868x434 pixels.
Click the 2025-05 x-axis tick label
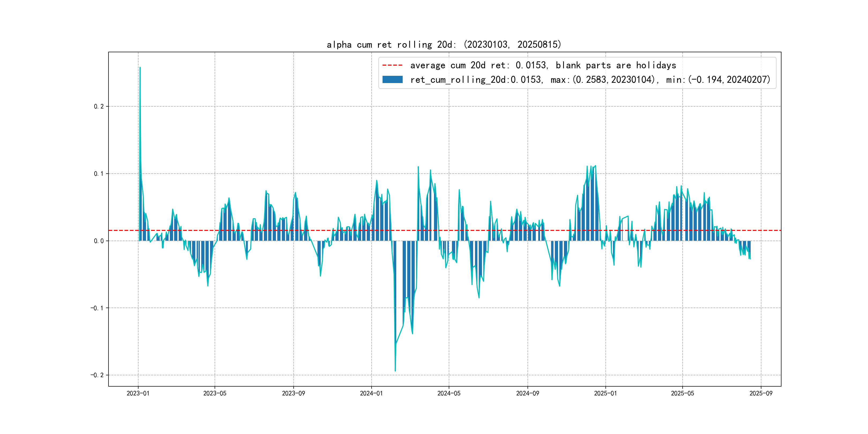tap(682, 393)
